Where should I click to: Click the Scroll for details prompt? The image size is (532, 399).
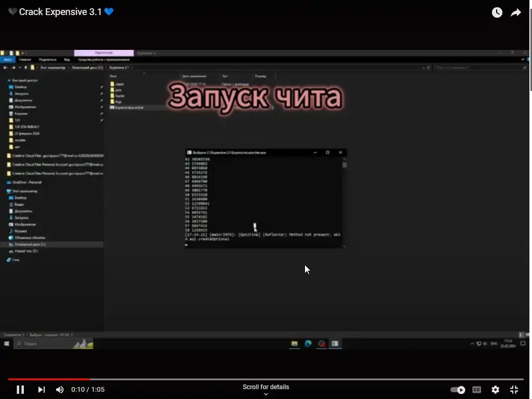click(265, 387)
